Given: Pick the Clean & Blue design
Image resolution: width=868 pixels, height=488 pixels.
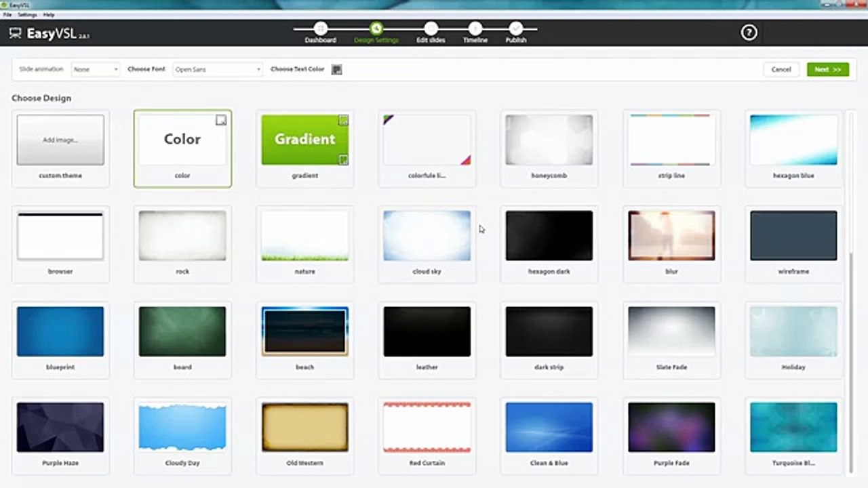Looking at the screenshot, I should [549, 436].
